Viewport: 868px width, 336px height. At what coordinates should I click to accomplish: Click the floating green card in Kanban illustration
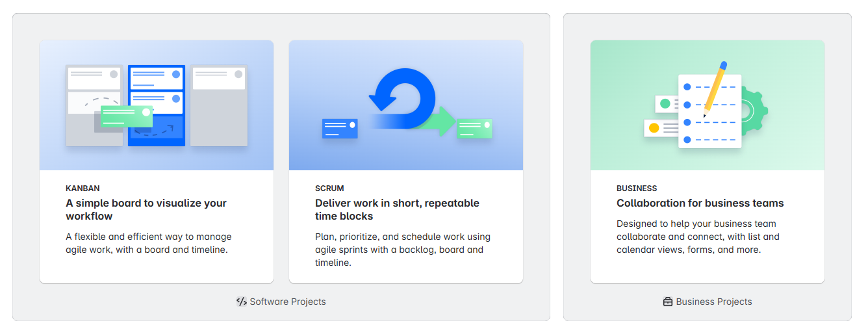pos(127,117)
